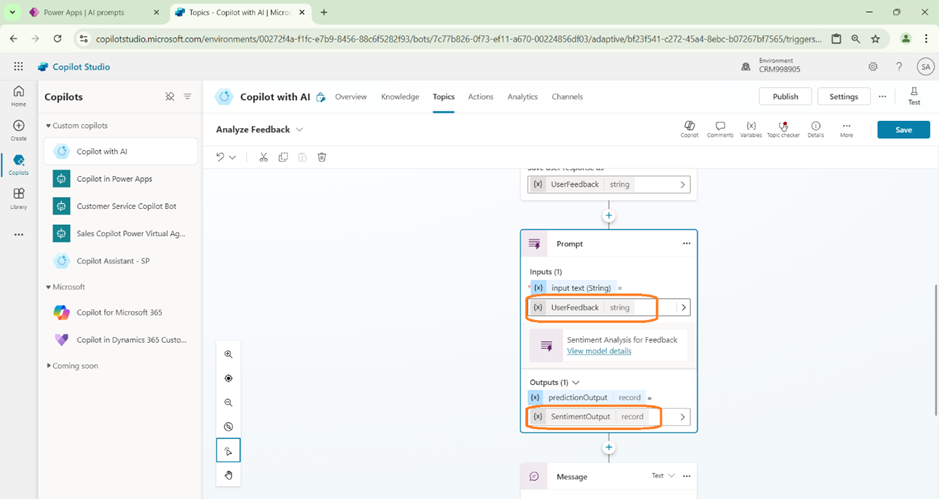This screenshot has width=939, height=499.
Task: Open the Comments pane
Action: 719,129
